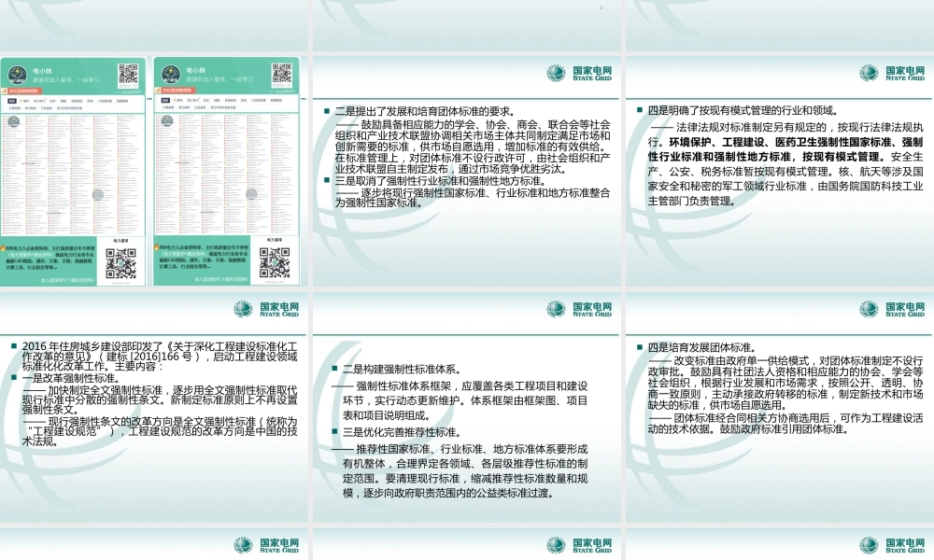Viewport: 934px width, 560px height.
Task: Expand the 电力市场分析报告交流 section
Action: pyautogui.click(x=71, y=108)
